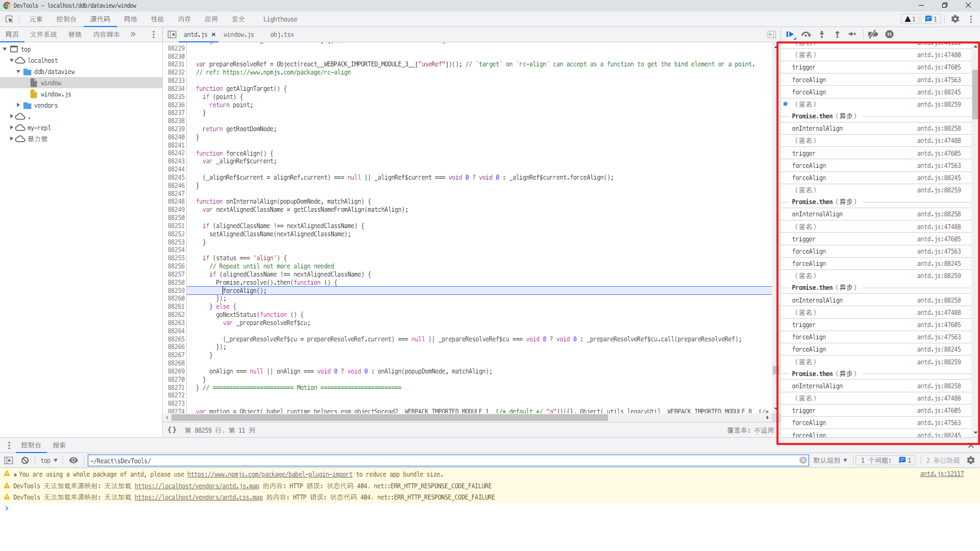Image resolution: width=980 pixels, height=551 pixels.
Task: Create a live expression with the eye icon
Action: click(x=73, y=460)
